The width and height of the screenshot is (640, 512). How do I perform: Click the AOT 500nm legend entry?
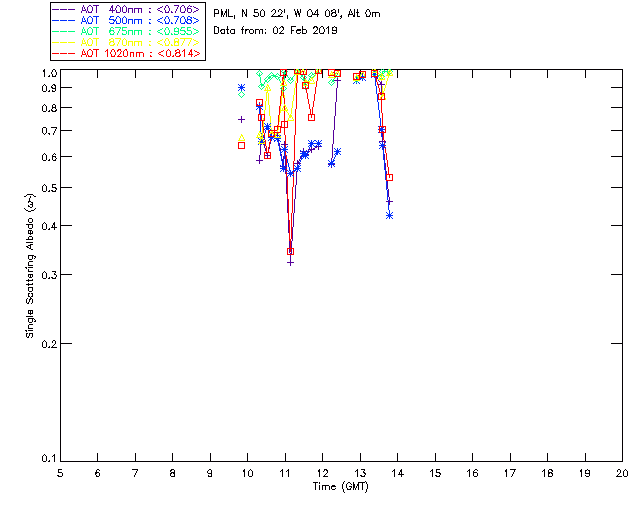[127, 20]
